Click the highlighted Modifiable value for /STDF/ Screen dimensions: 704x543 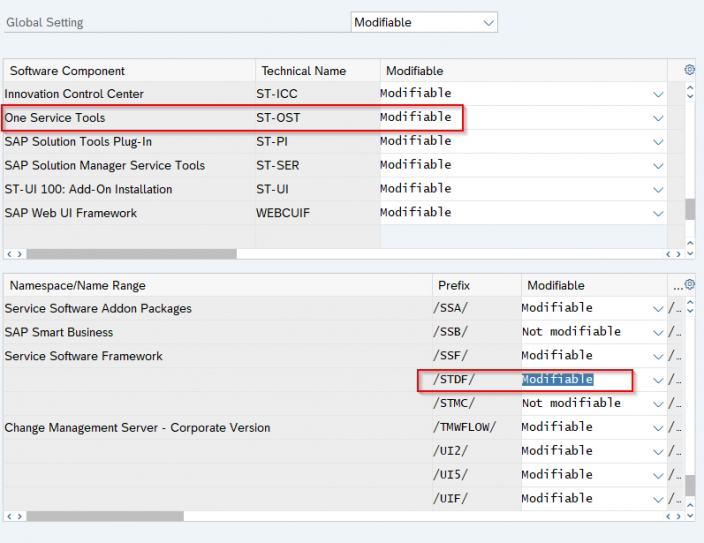(557, 380)
